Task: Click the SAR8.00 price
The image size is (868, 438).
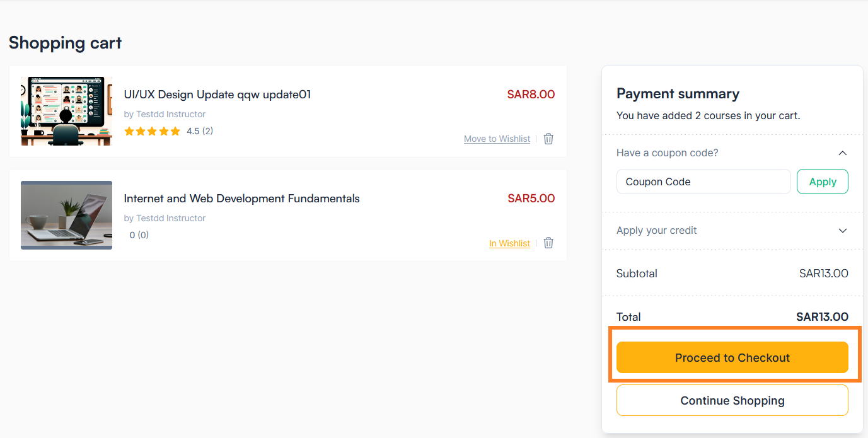Action: click(x=531, y=95)
